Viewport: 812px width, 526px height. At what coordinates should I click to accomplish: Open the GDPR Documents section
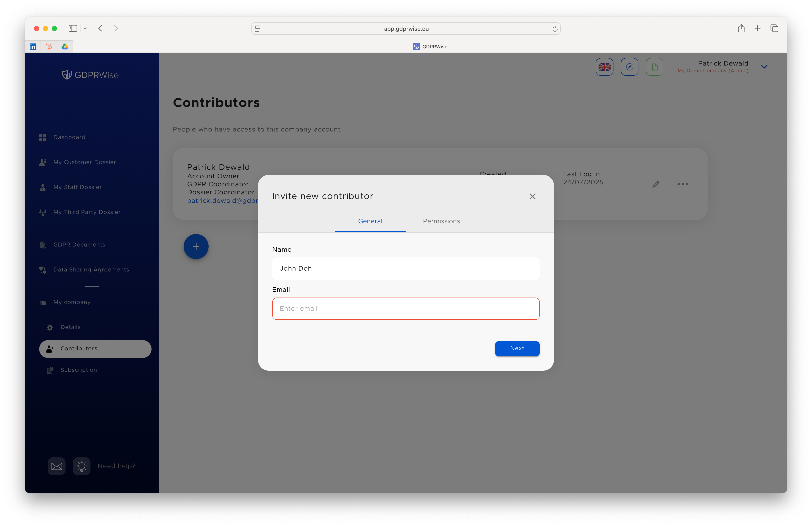click(79, 245)
